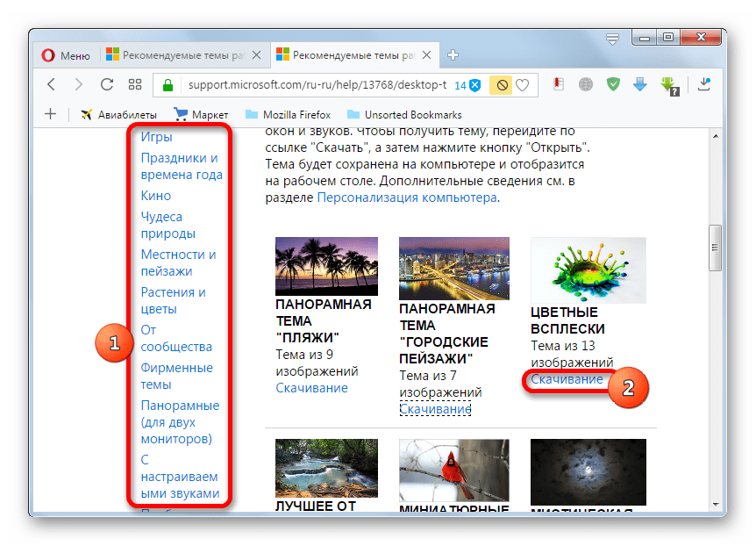Open Speed Dial grid icon
Image resolution: width=756 pixels, height=546 pixels.
click(135, 84)
